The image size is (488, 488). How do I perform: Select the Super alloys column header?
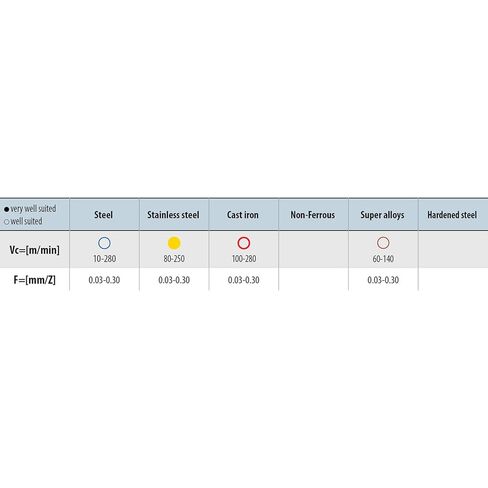pos(383,215)
